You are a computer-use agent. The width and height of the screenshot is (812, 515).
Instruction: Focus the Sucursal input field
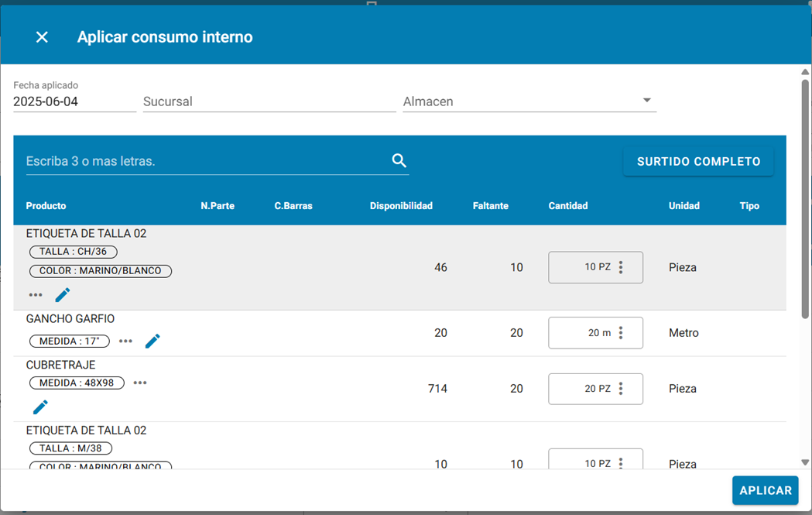click(x=269, y=101)
